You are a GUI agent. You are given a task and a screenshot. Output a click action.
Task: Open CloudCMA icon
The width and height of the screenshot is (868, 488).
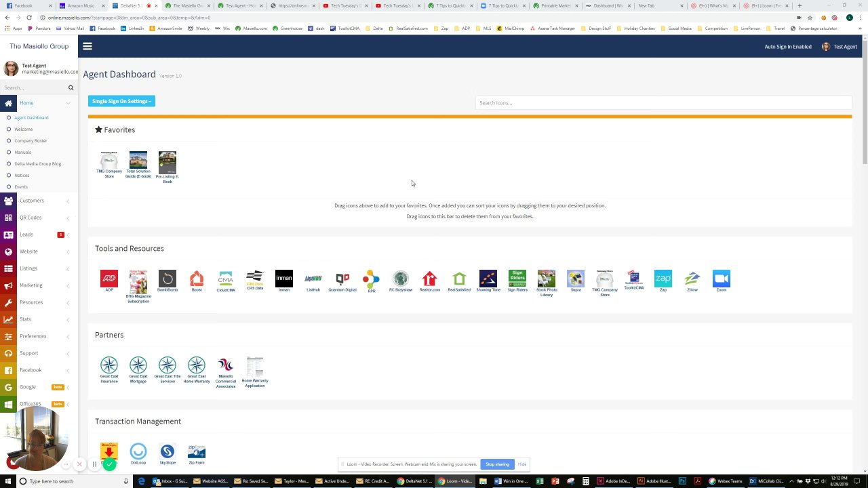tap(226, 280)
